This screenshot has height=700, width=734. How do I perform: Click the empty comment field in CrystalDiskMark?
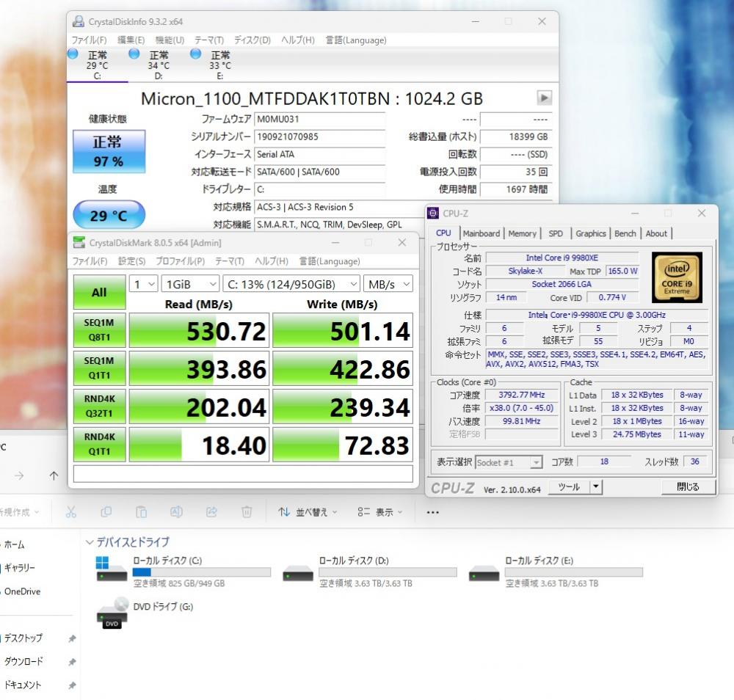pyautogui.click(x=243, y=473)
